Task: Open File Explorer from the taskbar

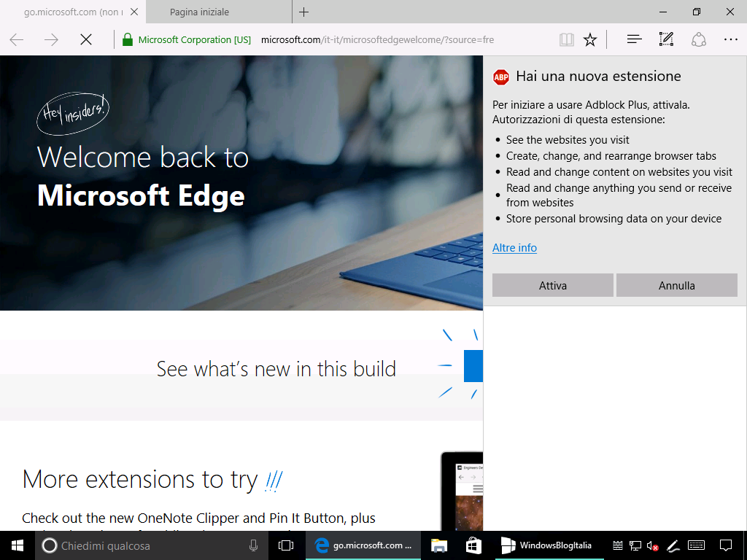Action: tap(438, 545)
